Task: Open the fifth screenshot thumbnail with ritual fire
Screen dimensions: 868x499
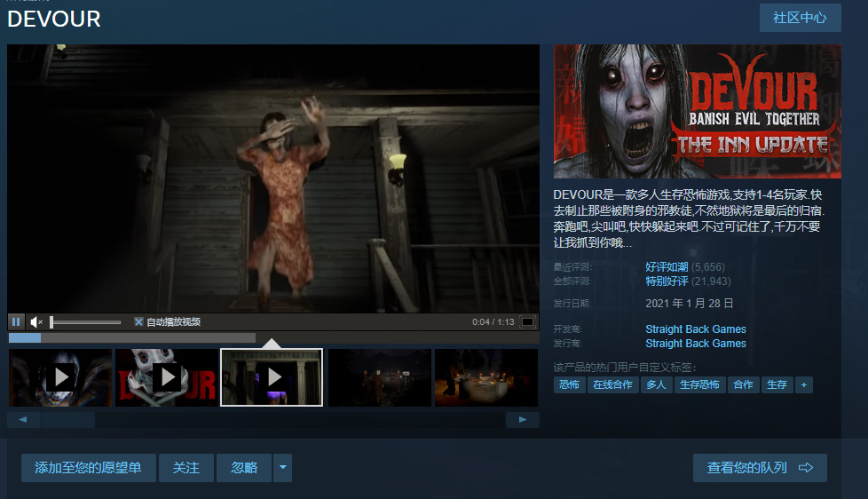Action: point(486,377)
